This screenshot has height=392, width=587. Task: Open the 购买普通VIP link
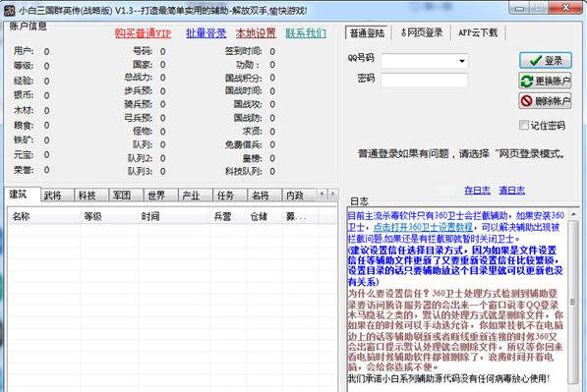[x=143, y=33]
